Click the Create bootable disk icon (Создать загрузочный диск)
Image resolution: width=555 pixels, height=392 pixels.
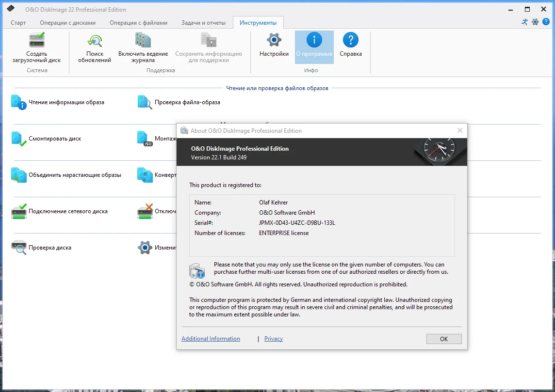click(x=37, y=40)
